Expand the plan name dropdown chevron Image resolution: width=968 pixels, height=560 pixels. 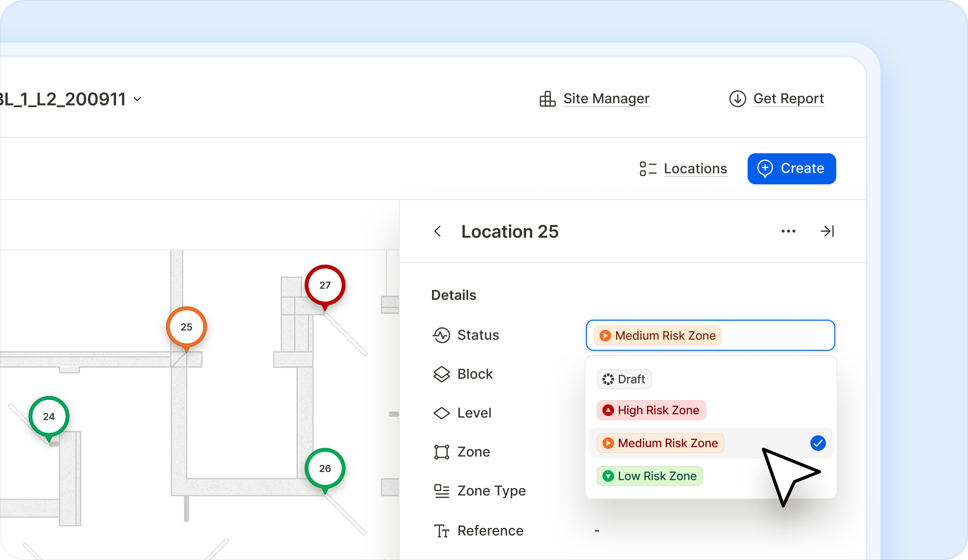point(137,99)
